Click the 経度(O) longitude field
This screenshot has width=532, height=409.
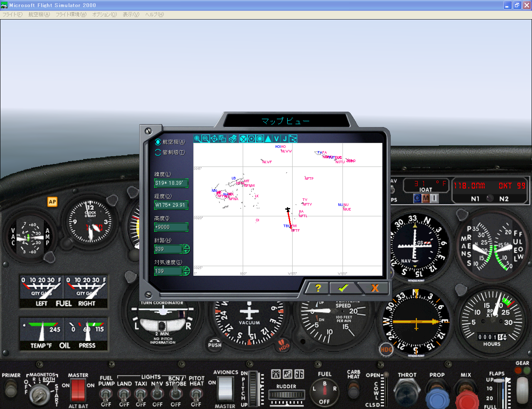tap(171, 205)
